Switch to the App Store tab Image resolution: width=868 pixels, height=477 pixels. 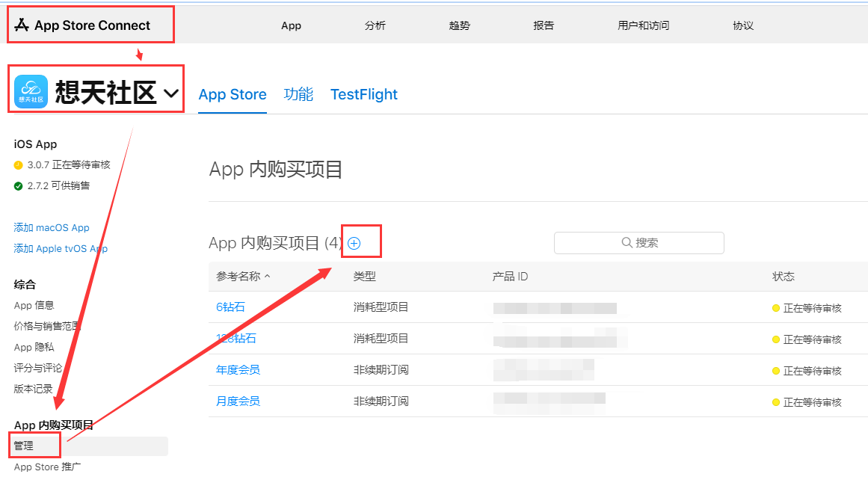pyautogui.click(x=233, y=95)
